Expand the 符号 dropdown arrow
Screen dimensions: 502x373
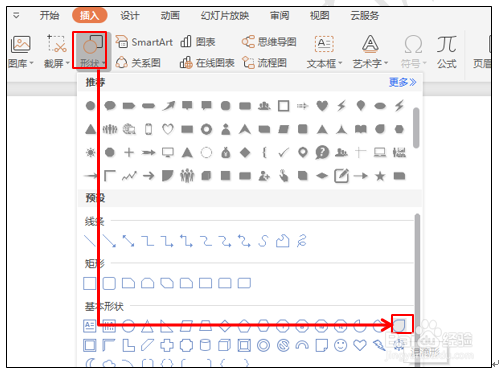425,63
